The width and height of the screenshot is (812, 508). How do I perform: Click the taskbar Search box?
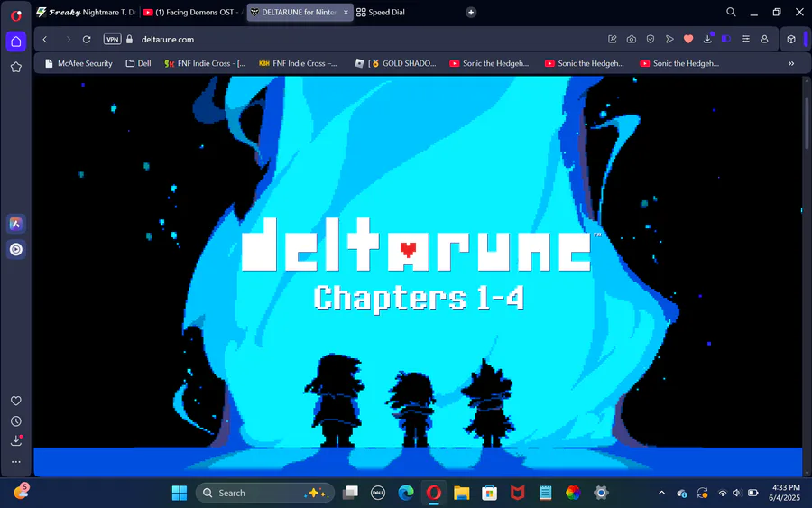click(x=265, y=493)
